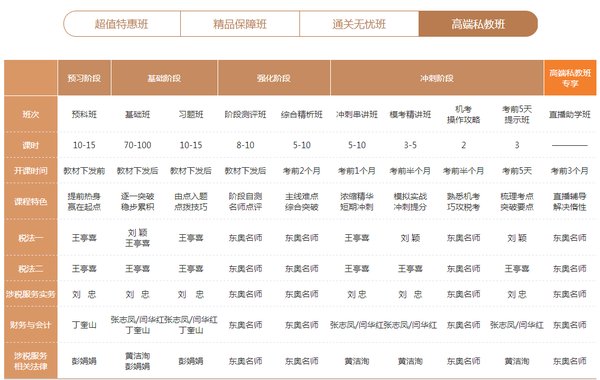Screen dimensions: 600x380
Task: Click 刘忠 in the 预科班 column
Action: (84, 294)
